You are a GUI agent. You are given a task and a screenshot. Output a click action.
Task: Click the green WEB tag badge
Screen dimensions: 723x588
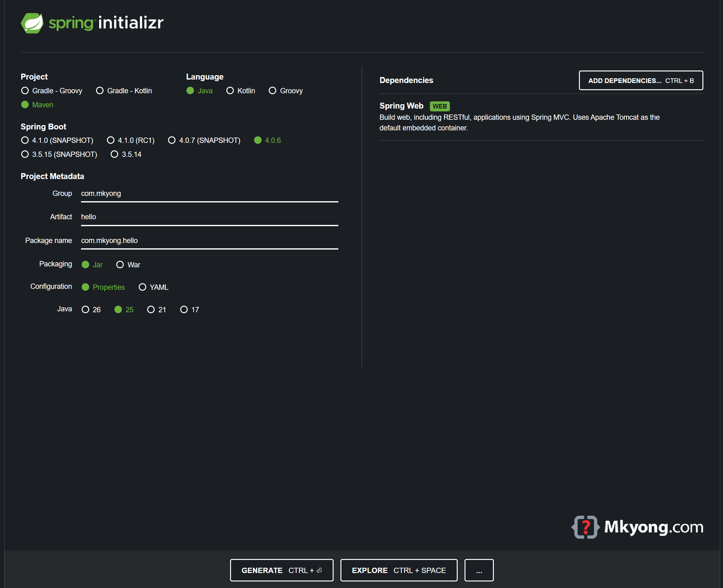(x=439, y=106)
